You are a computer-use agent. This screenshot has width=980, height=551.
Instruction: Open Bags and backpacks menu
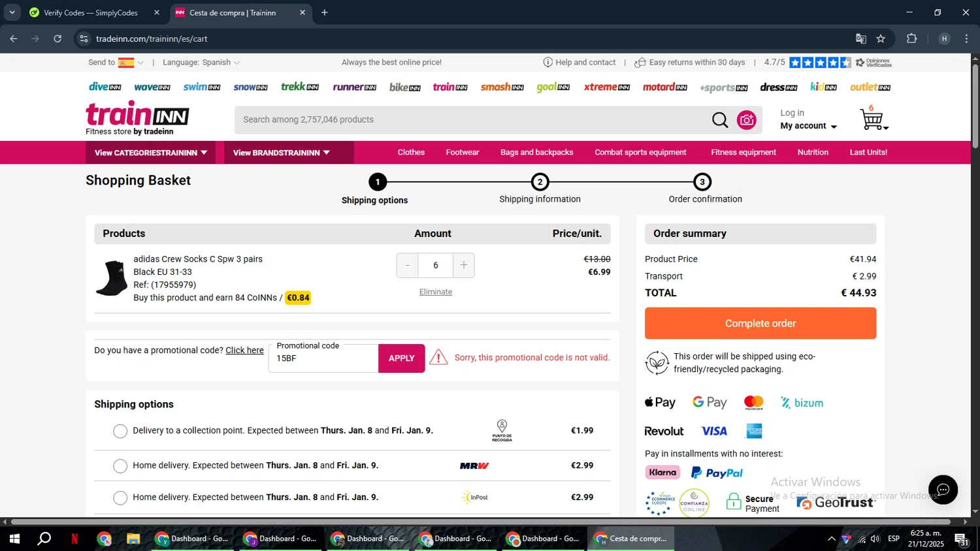click(x=537, y=152)
